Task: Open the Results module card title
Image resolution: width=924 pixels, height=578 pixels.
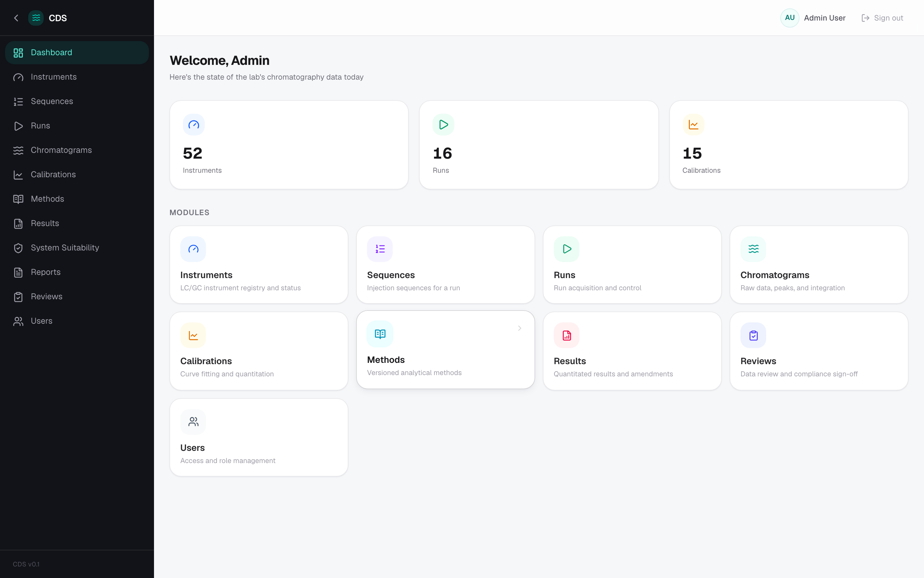Action: click(570, 361)
